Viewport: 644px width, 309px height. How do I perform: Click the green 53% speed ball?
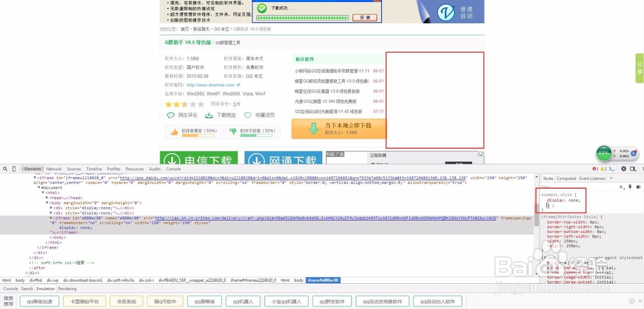pyautogui.click(x=604, y=153)
